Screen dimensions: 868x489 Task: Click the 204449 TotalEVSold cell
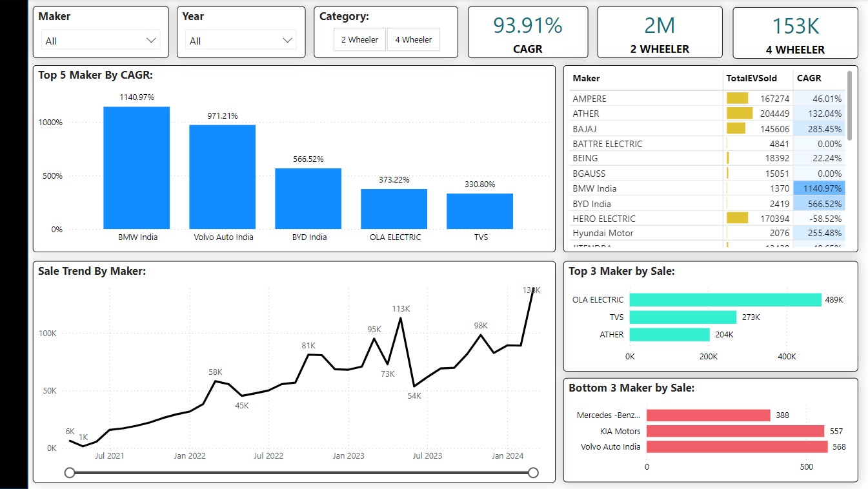[x=758, y=114]
